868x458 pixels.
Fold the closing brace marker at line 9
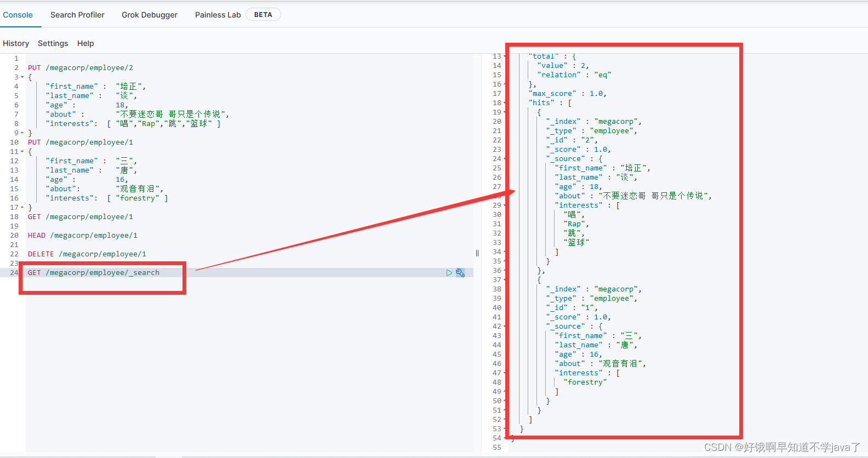(x=22, y=133)
